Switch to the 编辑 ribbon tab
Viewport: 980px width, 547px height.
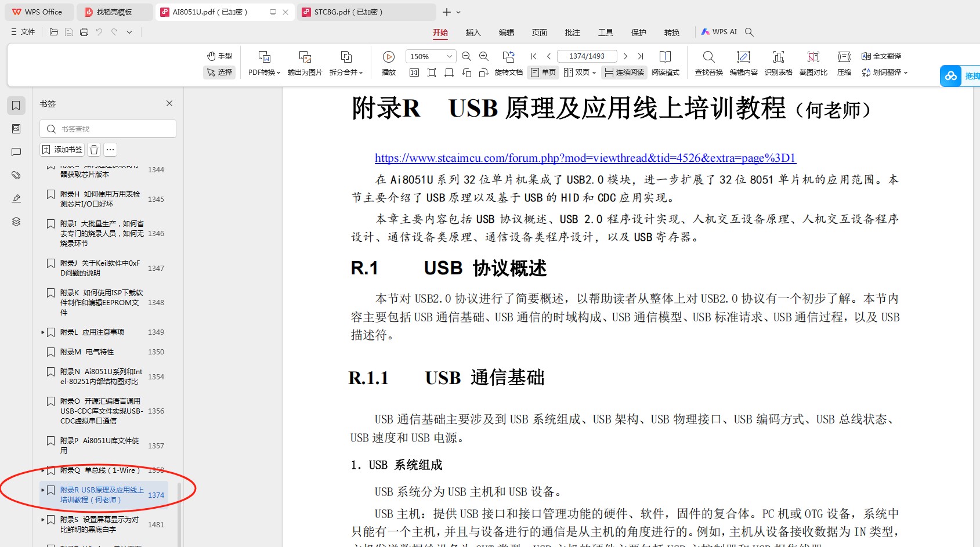507,32
